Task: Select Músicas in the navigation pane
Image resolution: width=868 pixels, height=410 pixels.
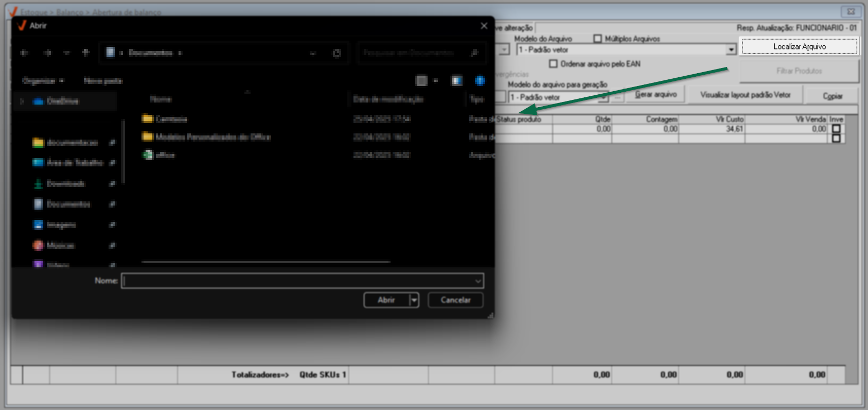Action: (60, 245)
